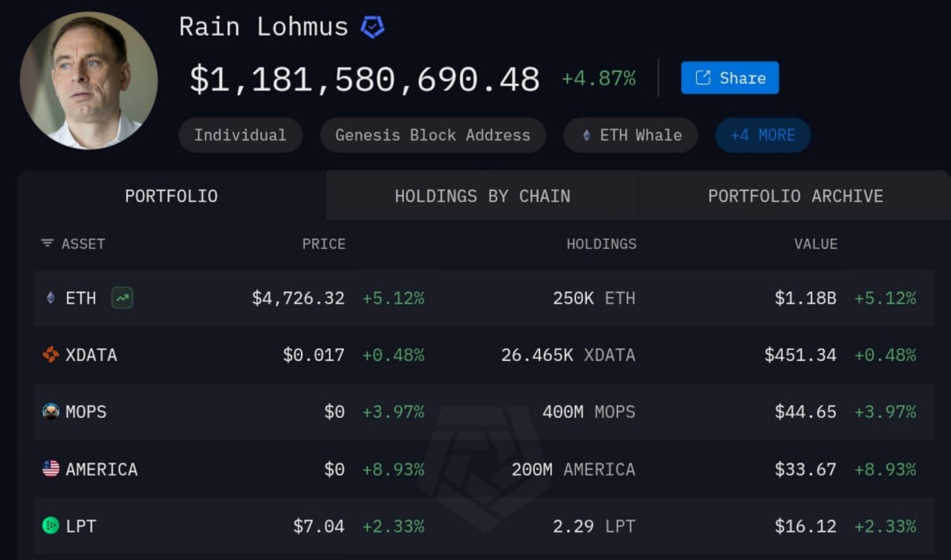Select the ETH Whale tag
This screenshot has height=560, width=951.
point(631,135)
